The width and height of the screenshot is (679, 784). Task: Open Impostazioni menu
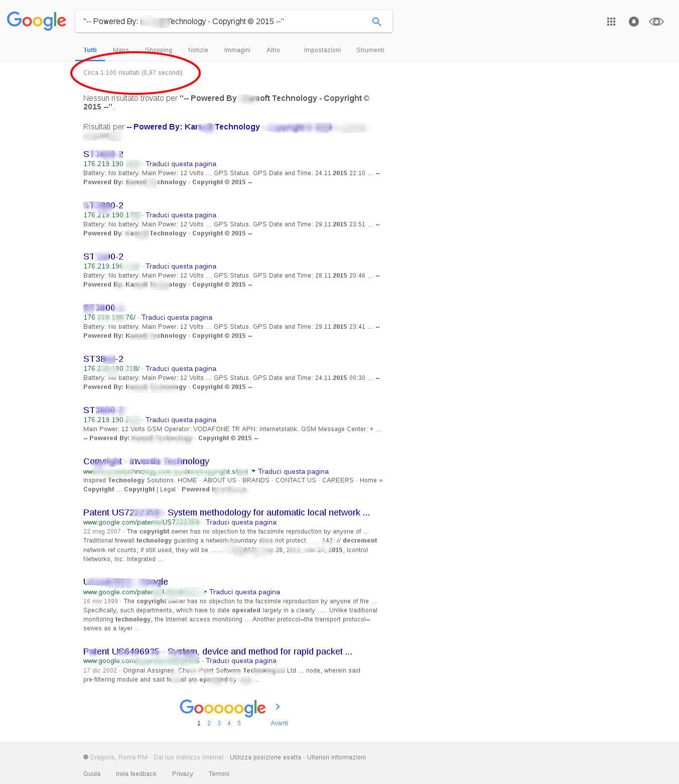(x=322, y=50)
